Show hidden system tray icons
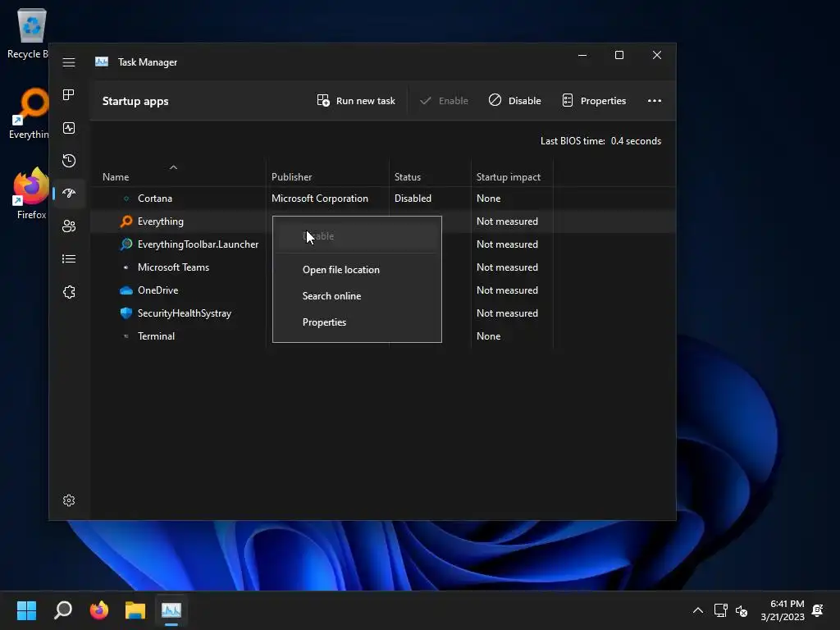This screenshot has width=840, height=630. pyautogui.click(x=697, y=610)
